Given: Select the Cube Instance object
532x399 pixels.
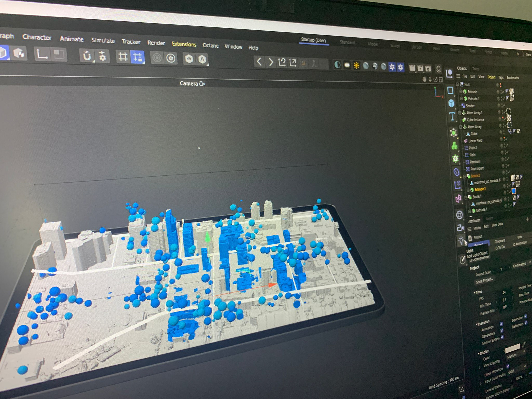Looking at the screenshot, I should coord(475,120).
